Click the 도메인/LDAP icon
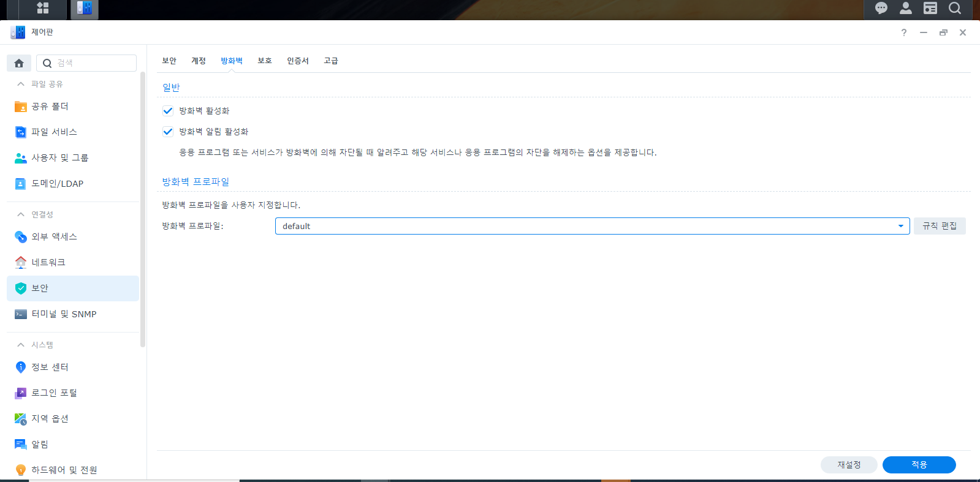Screen dimensions: 980x482 click(x=20, y=184)
